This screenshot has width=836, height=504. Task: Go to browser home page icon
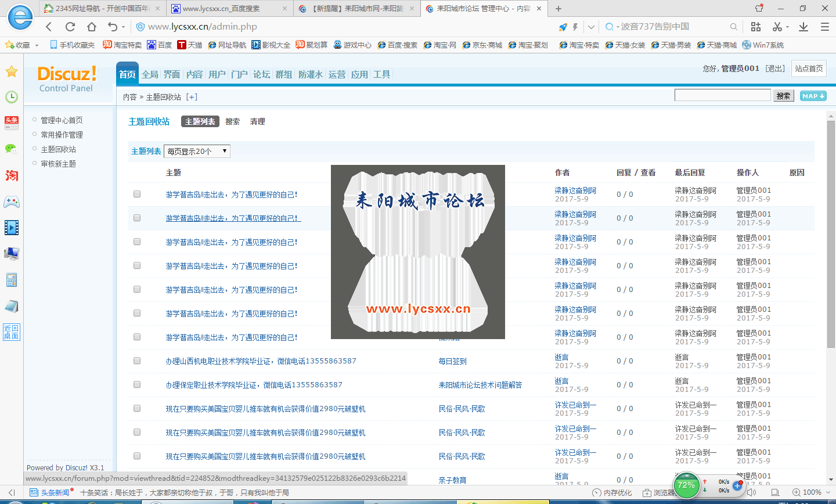pyautogui.click(x=92, y=27)
